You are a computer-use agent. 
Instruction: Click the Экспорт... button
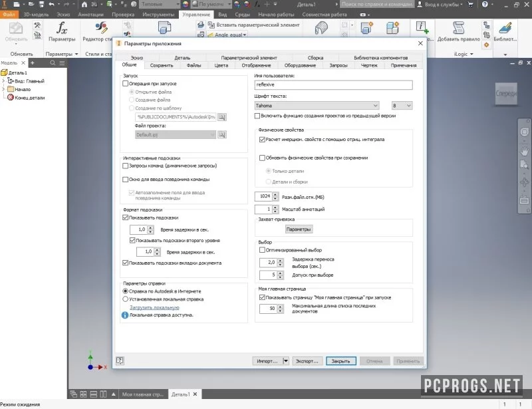(x=307, y=361)
